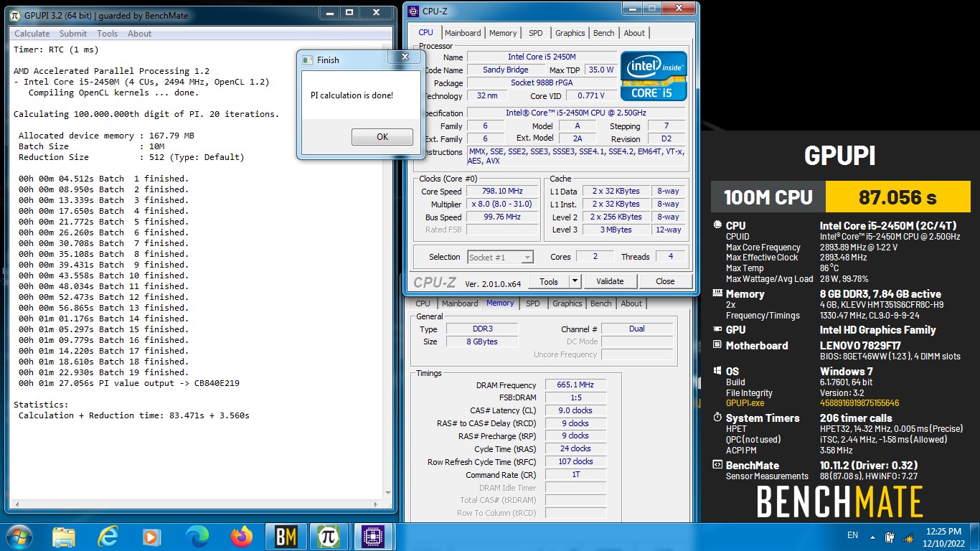Click the Multiplier x 8.0 value field
This screenshot has height=551, width=980.
tap(502, 204)
